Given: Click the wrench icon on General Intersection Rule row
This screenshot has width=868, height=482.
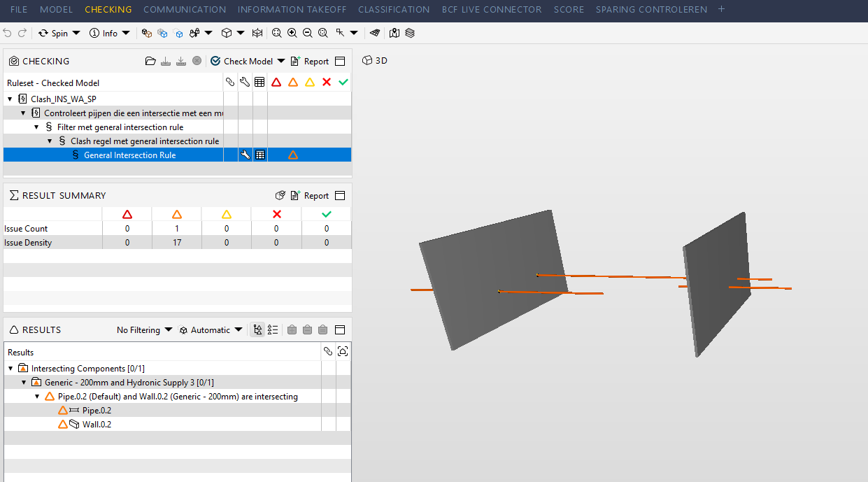Looking at the screenshot, I should pyautogui.click(x=245, y=155).
